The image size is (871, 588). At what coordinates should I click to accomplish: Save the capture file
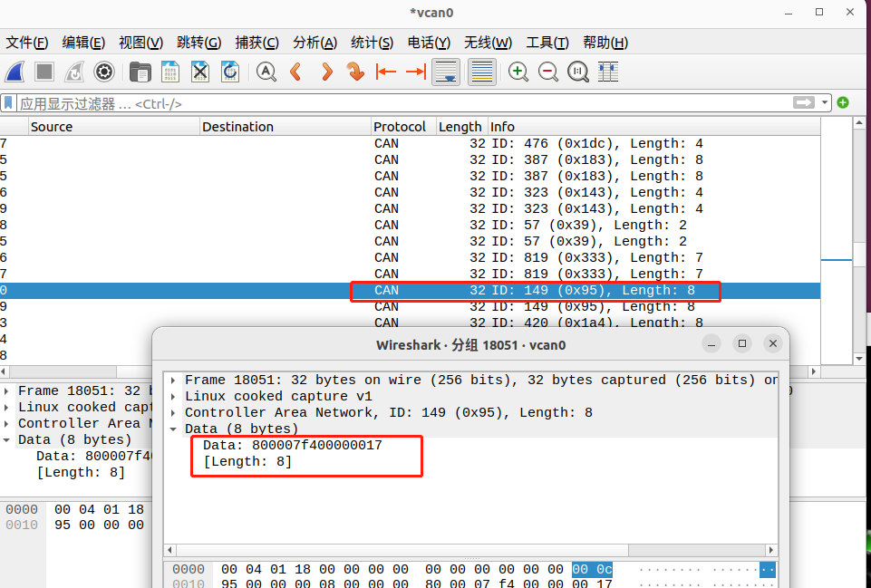(x=170, y=72)
